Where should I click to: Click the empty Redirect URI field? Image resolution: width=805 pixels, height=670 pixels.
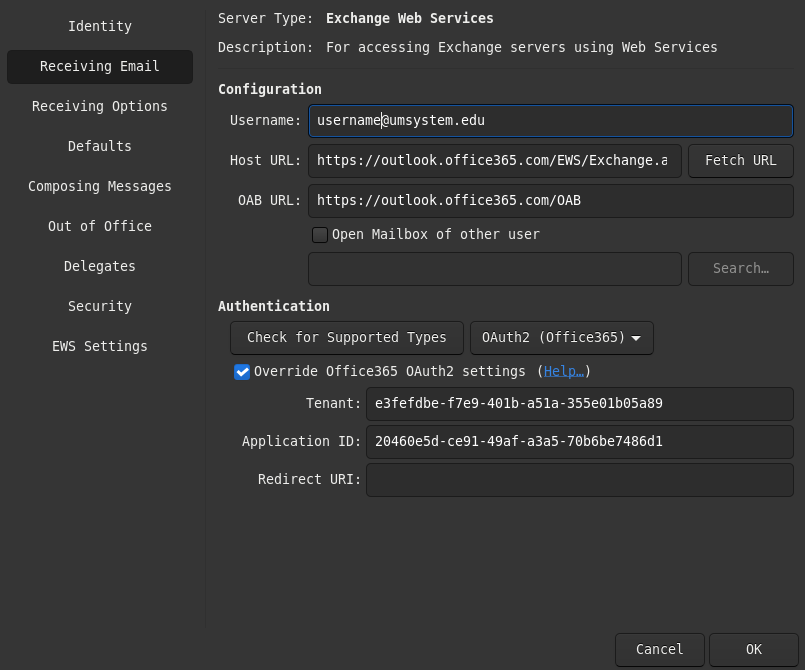(x=579, y=480)
